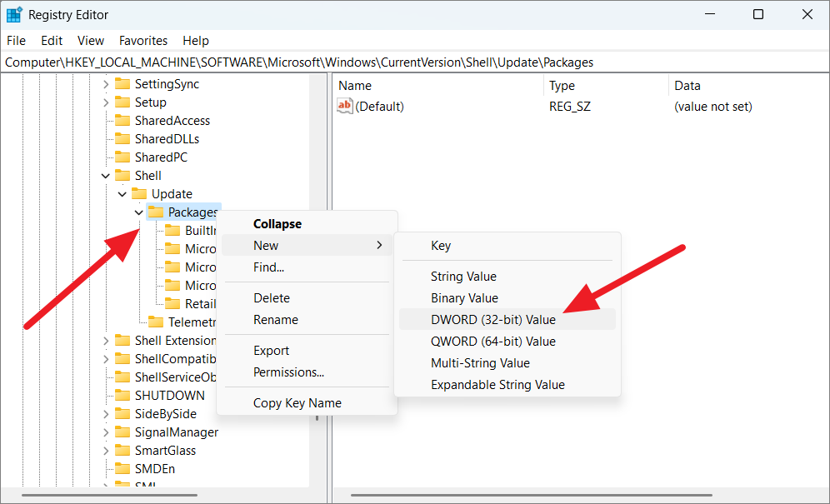The image size is (830, 504).
Task: Click the Registry Editor app icon in title bar
Action: [14, 15]
